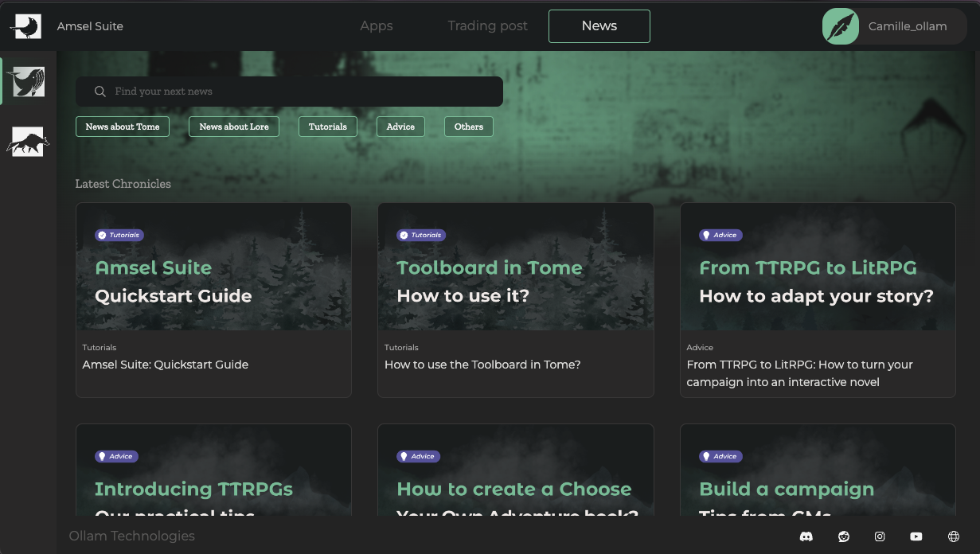
Task: Open the Discord link in footer
Action: pos(806,536)
